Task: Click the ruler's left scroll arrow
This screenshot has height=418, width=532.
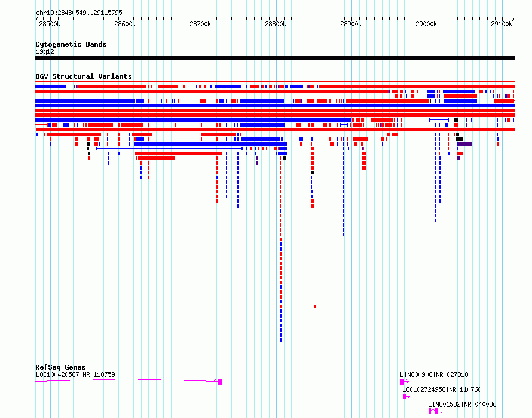Action: pyautogui.click(x=37, y=19)
